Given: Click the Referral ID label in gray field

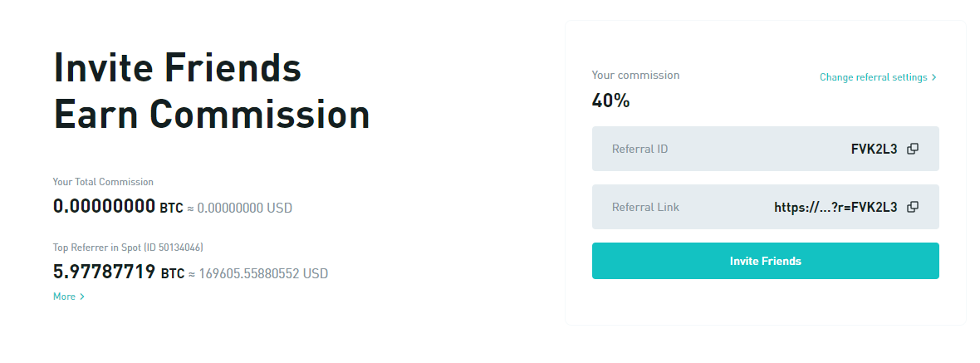Looking at the screenshot, I should coord(640,150).
